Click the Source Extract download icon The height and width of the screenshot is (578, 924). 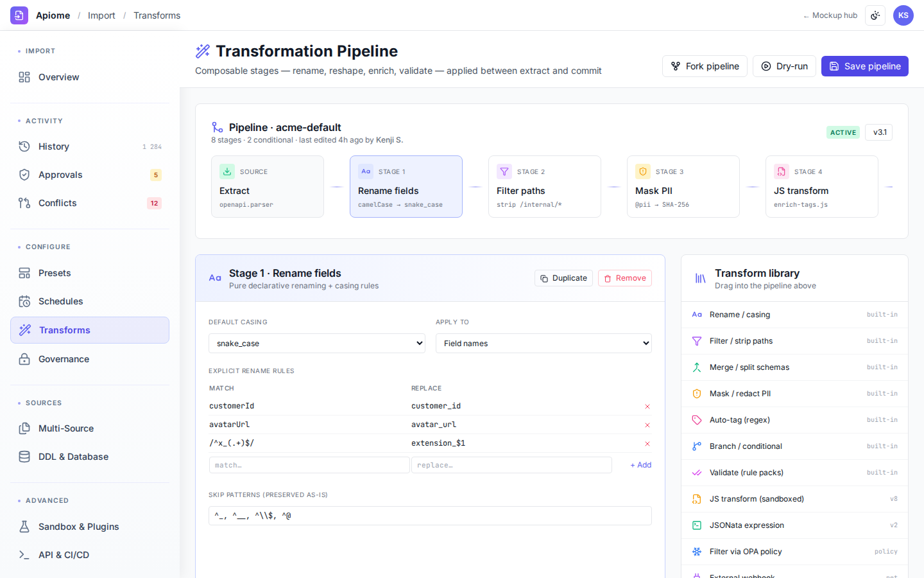[227, 171]
